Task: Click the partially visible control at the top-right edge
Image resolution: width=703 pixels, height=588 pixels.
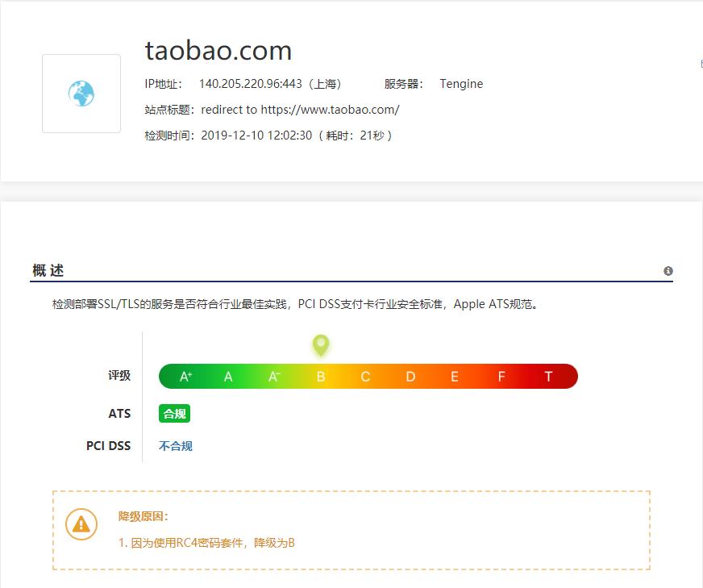Action: click(x=700, y=61)
